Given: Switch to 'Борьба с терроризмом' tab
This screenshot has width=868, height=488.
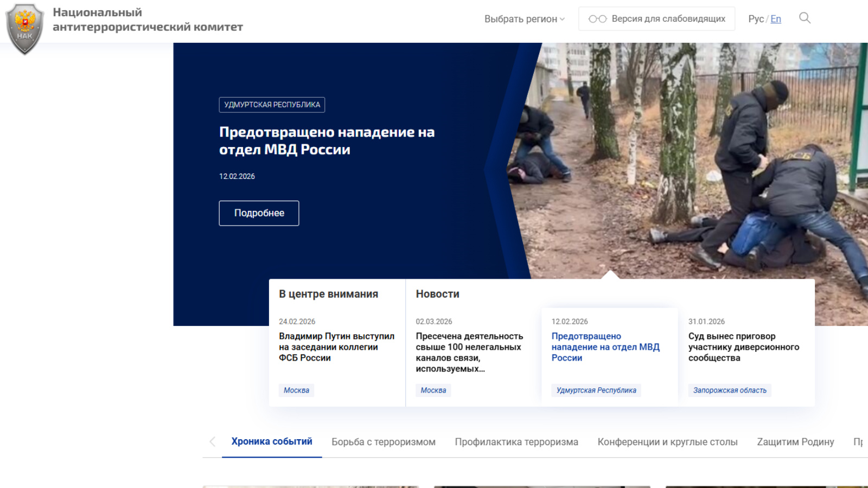Looking at the screenshot, I should [384, 442].
